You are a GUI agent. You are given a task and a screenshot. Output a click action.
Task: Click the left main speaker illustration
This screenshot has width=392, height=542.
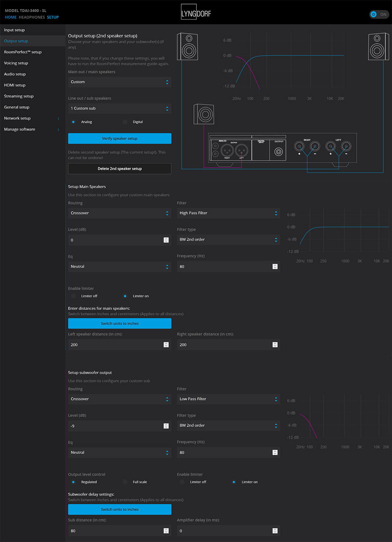pos(187,46)
